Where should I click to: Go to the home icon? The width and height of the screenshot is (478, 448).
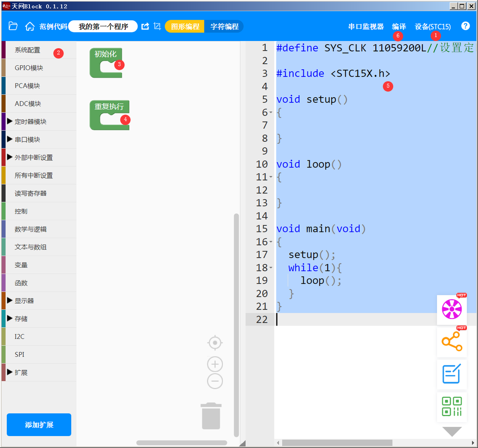coord(30,26)
